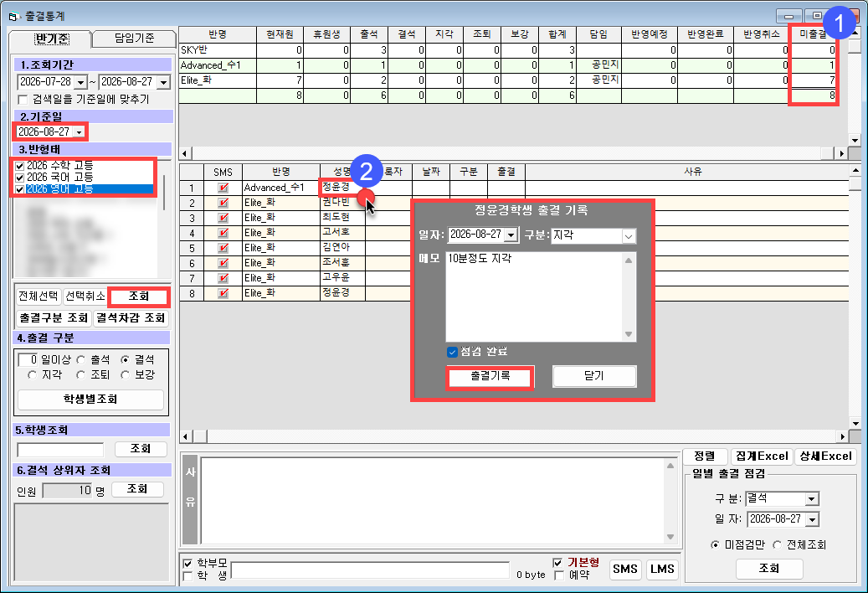Click the 출결통계 window title icon
868x593 pixels.
14,16
